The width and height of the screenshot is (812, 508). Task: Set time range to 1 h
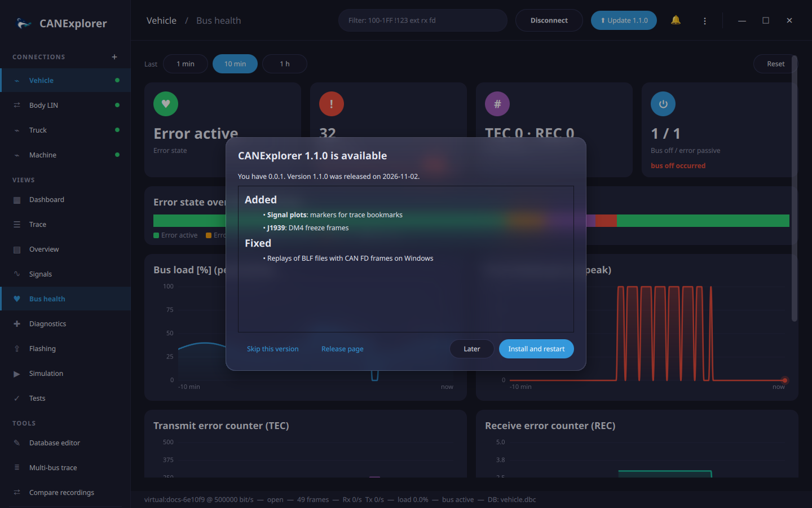pyautogui.click(x=285, y=64)
